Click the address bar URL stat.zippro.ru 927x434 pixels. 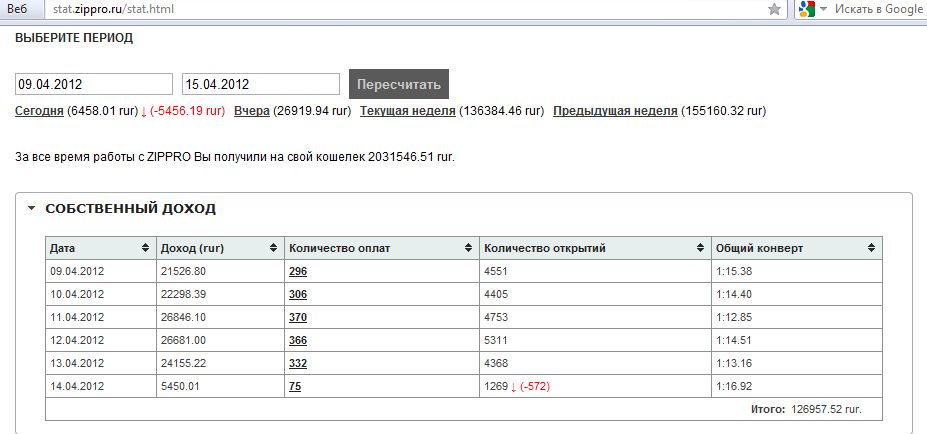tap(113, 9)
